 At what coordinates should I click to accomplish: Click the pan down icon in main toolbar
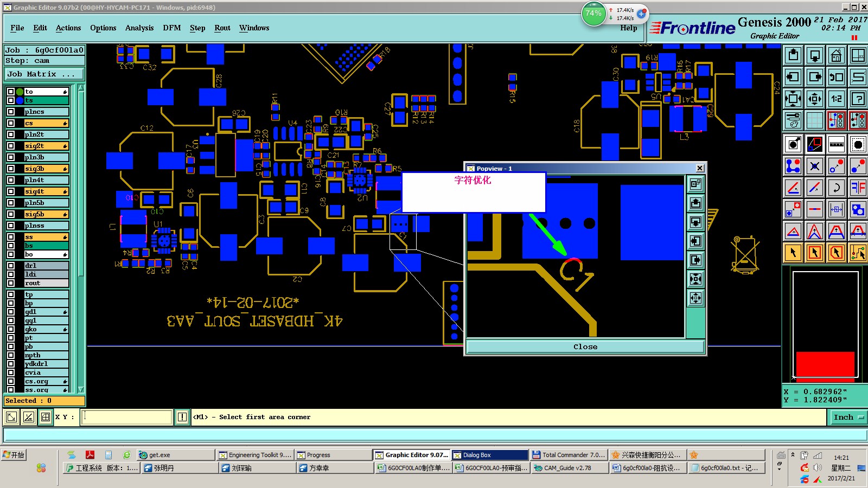pyautogui.click(x=815, y=55)
